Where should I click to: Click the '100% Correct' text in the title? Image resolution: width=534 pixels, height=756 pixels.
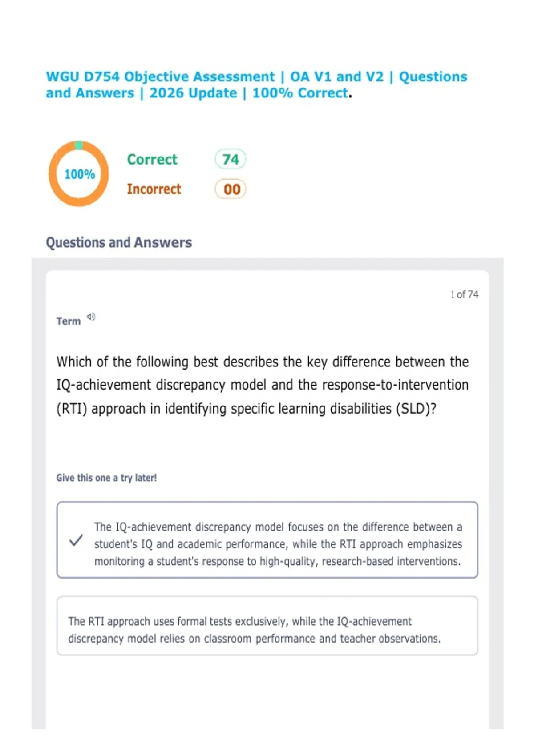300,93
